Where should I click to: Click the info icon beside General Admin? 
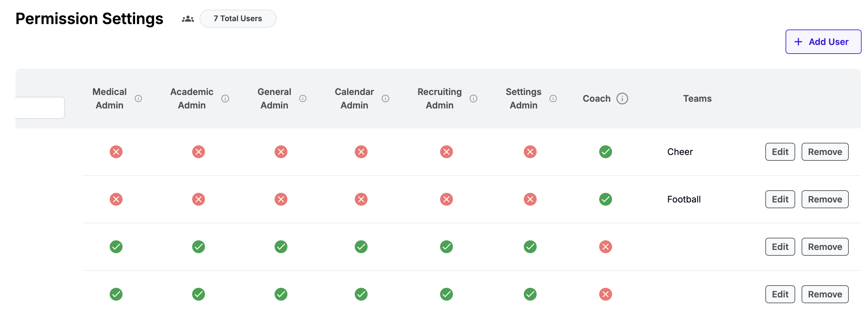(302, 99)
